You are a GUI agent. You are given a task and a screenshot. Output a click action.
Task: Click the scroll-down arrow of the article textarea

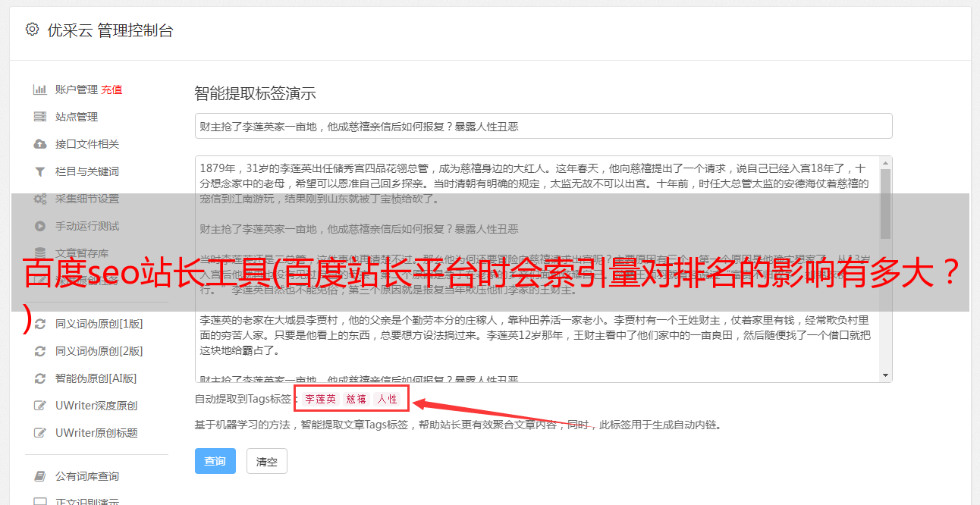[x=885, y=375]
